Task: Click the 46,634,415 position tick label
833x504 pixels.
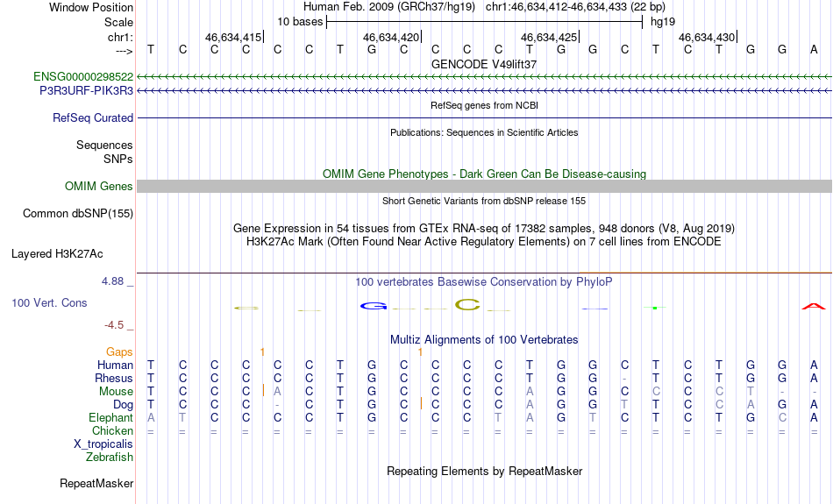Action: (232, 37)
